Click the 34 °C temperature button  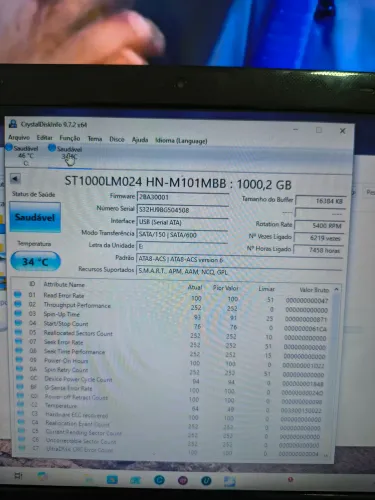pyautogui.click(x=35, y=261)
